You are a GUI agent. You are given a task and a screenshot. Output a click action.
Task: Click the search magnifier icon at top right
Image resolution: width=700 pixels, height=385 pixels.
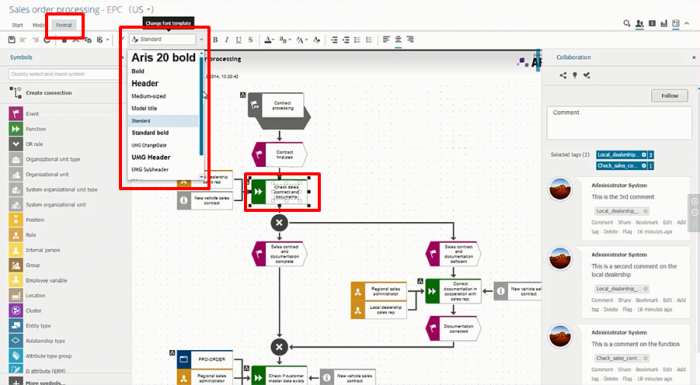coord(627,23)
